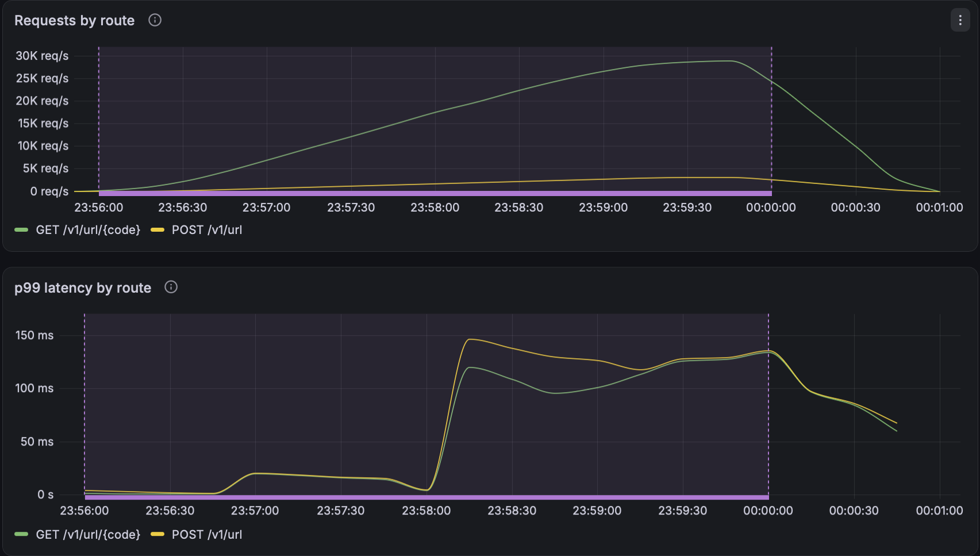Screen dimensions: 980x556
Task: Click the purple annotation bar under latency chart
Action: point(426,497)
